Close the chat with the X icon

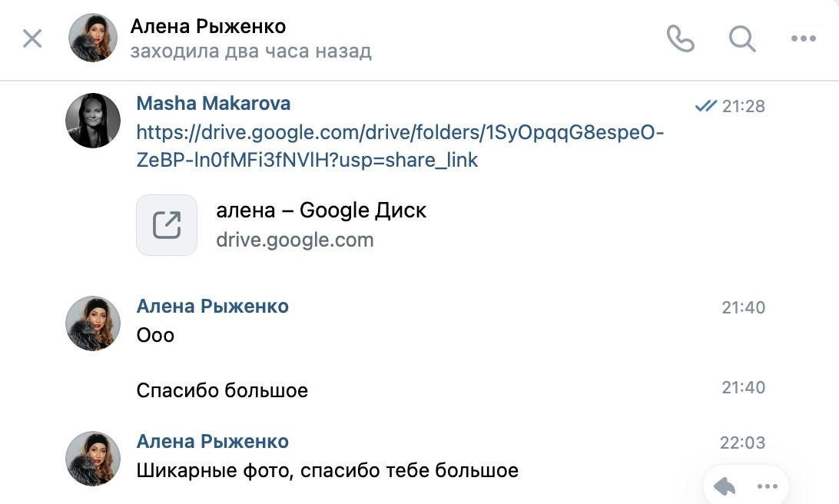(x=32, y=38)
